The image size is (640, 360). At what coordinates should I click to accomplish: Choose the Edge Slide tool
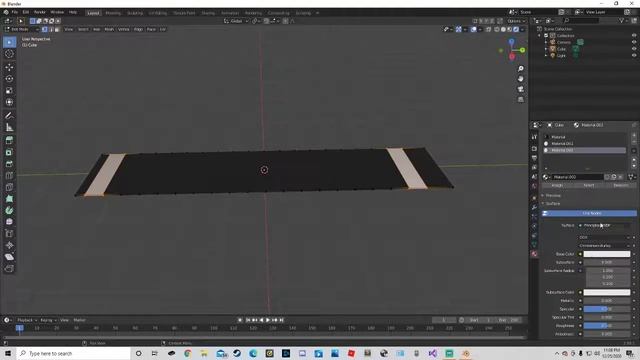(9, 234)
